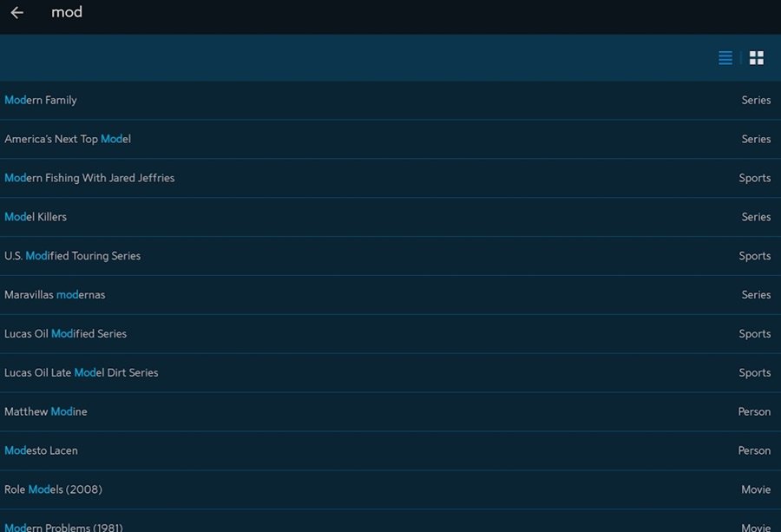Open Role Models (2008) movie
The height and width of the screenshot is (532, 781).
[390, 489]
